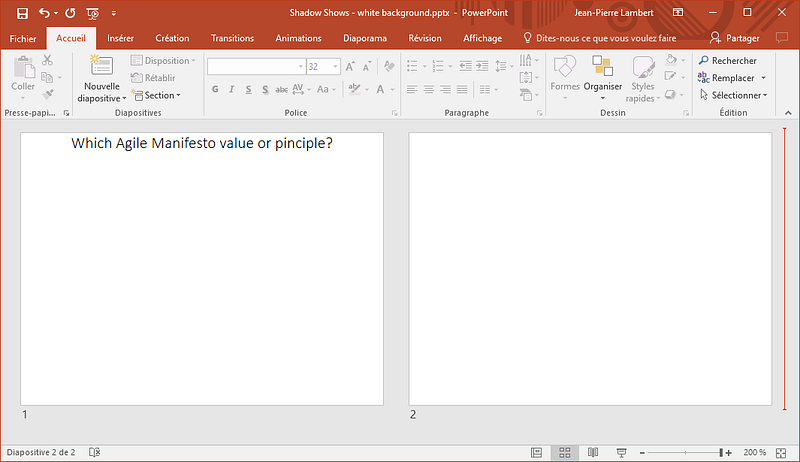Screen dimensions: 800x462
Task: Click the Organiser arrange icon
Action: coord(603,67)
